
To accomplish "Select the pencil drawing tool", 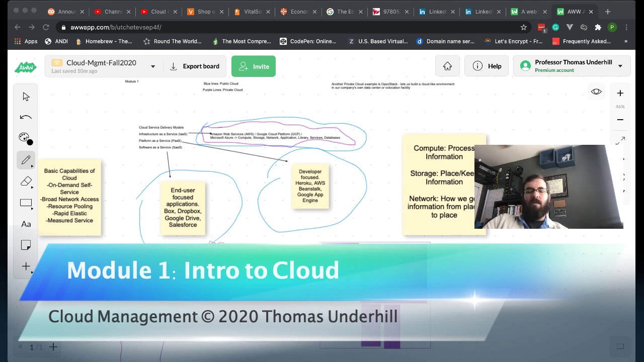I will tap(26, 160).
